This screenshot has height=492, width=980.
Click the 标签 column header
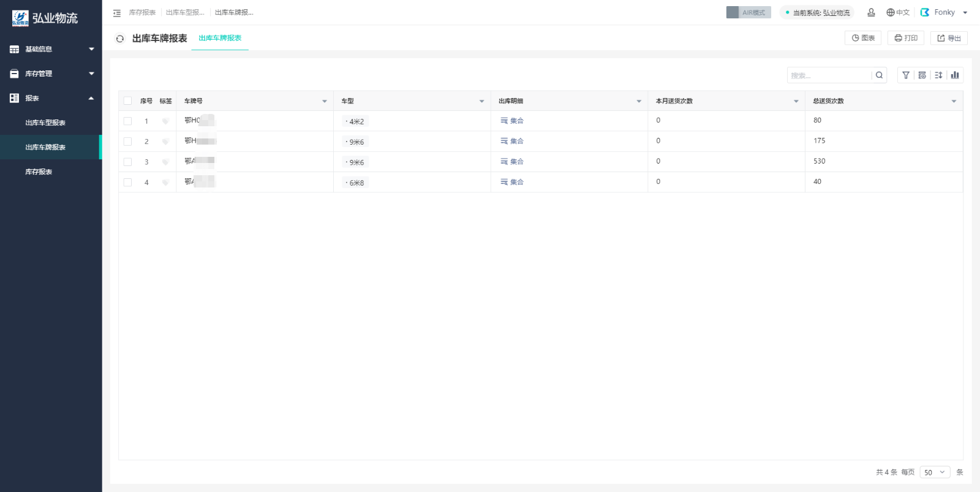click(x=166, y=101)
